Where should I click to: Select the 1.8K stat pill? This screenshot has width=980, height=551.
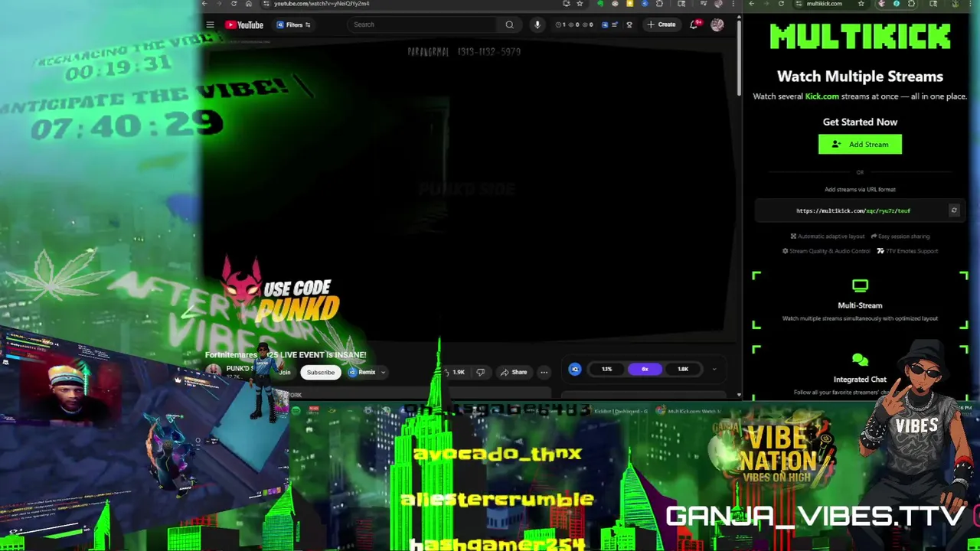[x=683, y=370]
